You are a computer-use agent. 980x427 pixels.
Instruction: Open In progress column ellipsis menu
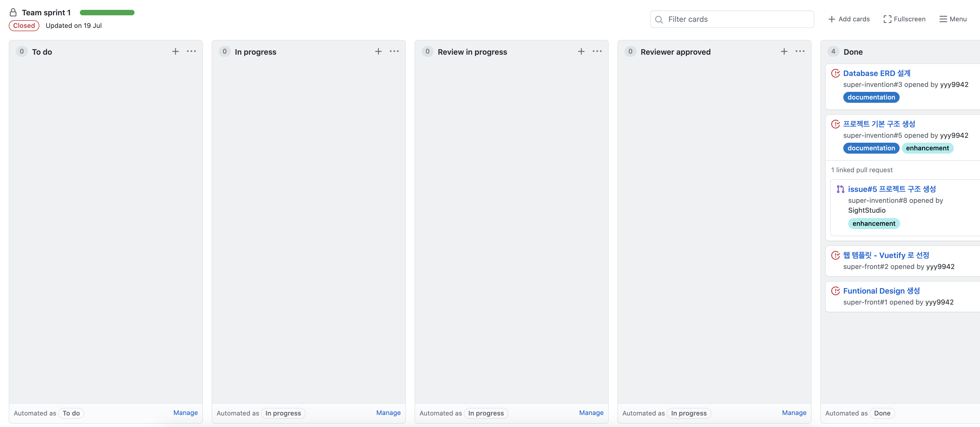394,51
